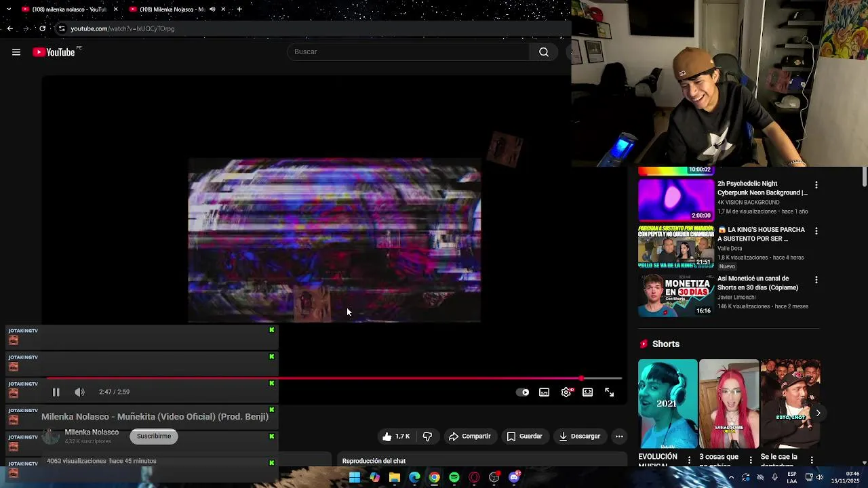Enter fullscreen mode

point(610,392)
